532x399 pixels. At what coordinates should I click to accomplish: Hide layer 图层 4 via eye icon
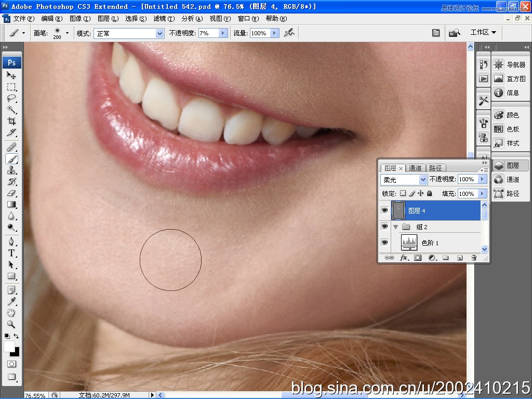coord(384,210)
